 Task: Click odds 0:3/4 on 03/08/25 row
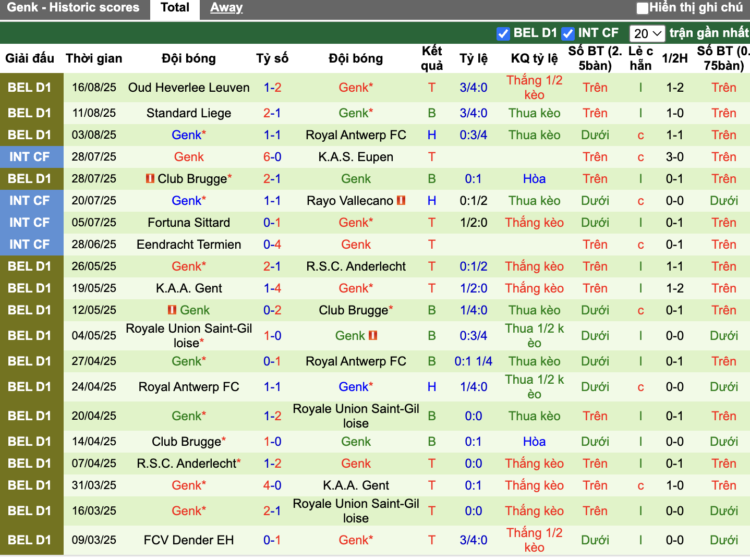(x=474, y=135)
